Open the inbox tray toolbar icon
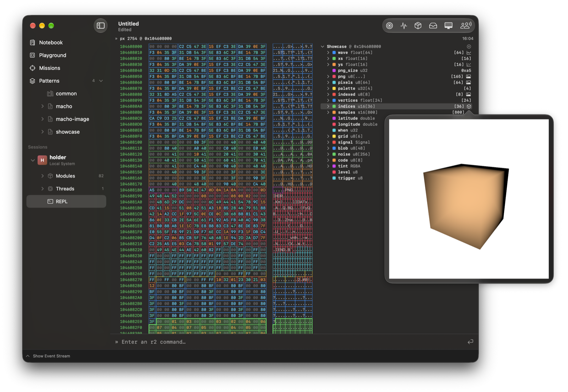This screenshot has width=568, height=392. click(x=433, y=26)
